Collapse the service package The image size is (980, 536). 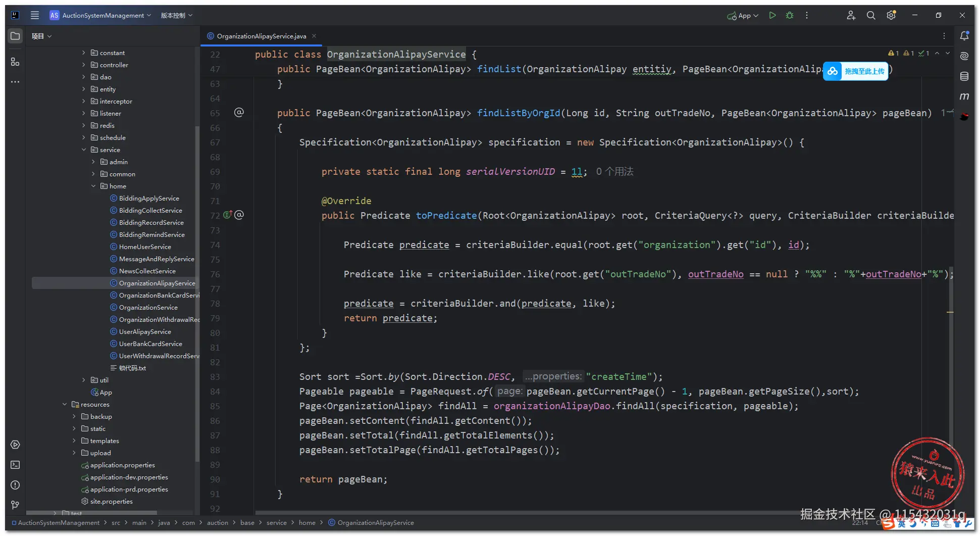tap(84, 150)
